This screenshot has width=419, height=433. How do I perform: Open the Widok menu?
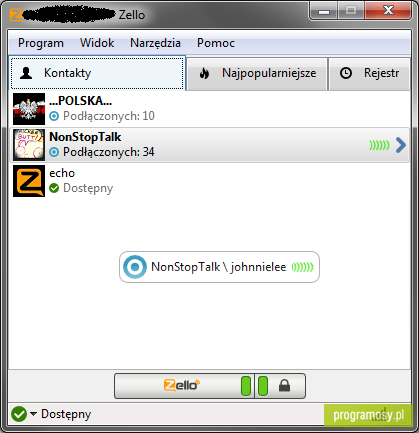click(x=97, y=43)
